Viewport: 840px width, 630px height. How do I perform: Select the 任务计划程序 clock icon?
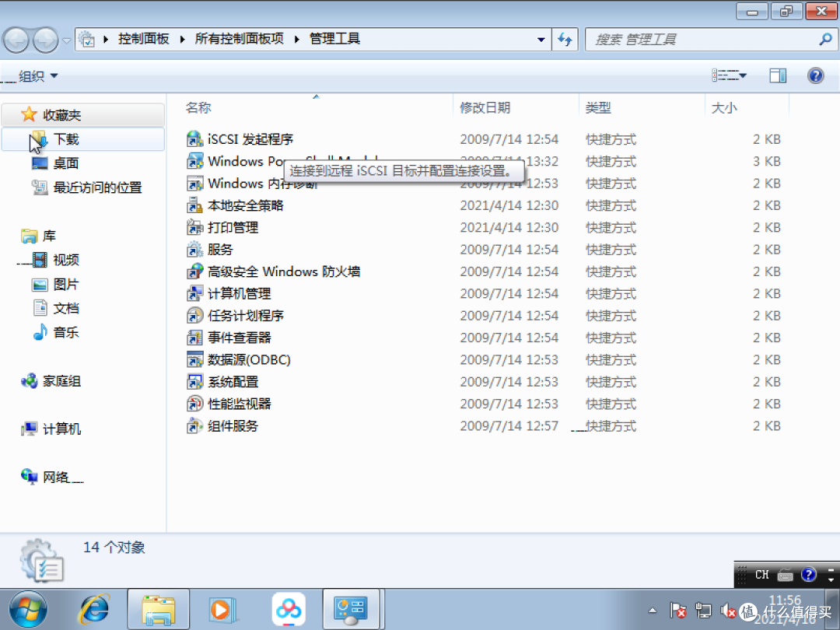(x=194, y=316)
